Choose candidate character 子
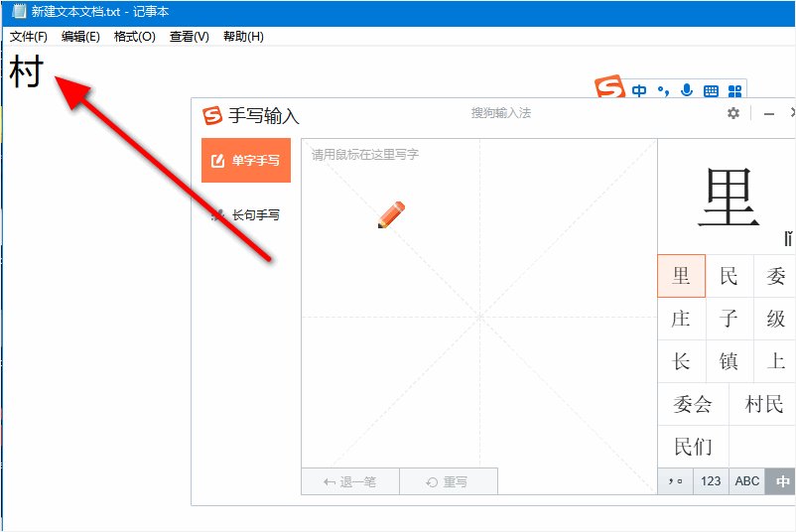 (729, 319)
